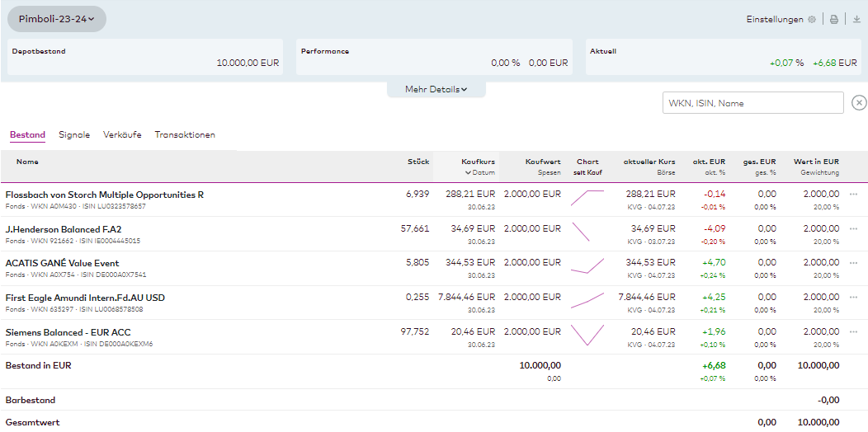Click the download icon
Screen dimensions: 868x432
click(857, 19)
